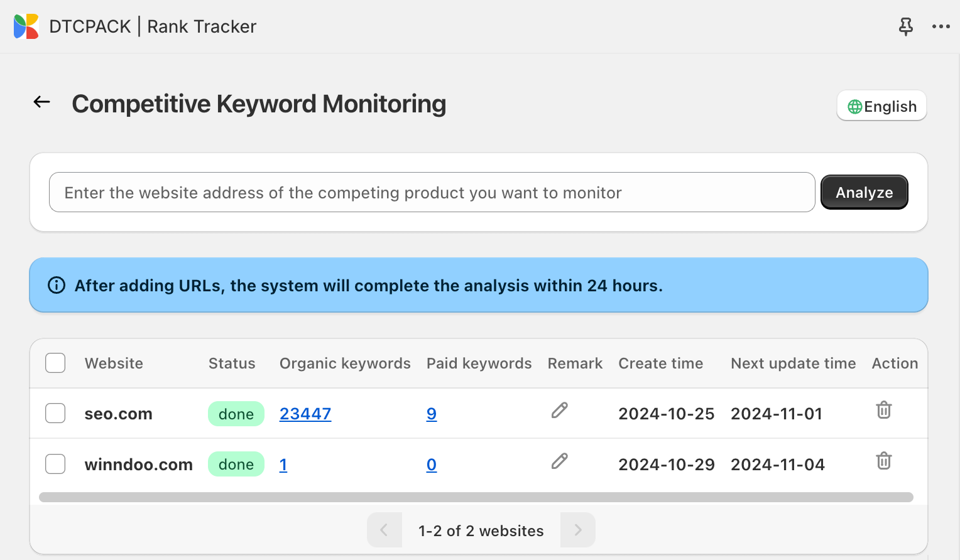Go to next page of websites

tap(577, 530)
